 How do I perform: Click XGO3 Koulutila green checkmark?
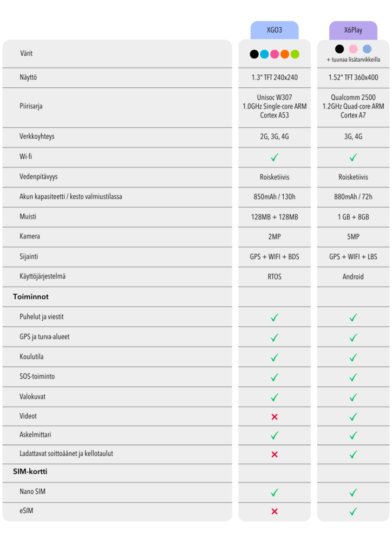275,357
